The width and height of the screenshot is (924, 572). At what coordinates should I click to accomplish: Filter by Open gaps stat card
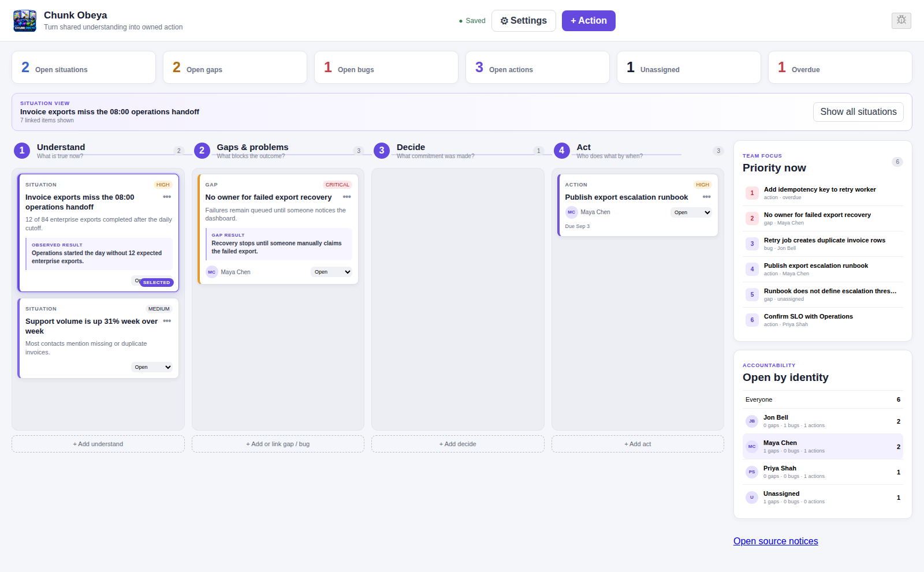click(235, 68)
